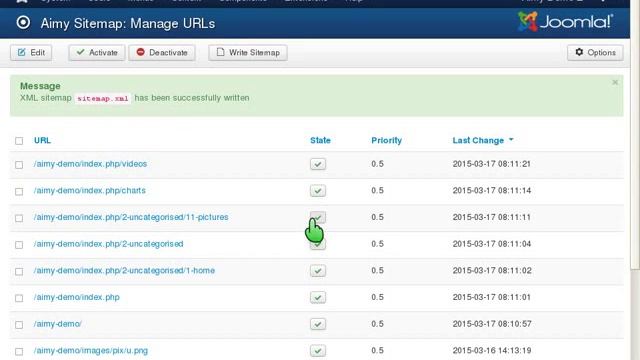
Task: Check the box for the /aimy-demo/ row
Action: tap(19, 324)
